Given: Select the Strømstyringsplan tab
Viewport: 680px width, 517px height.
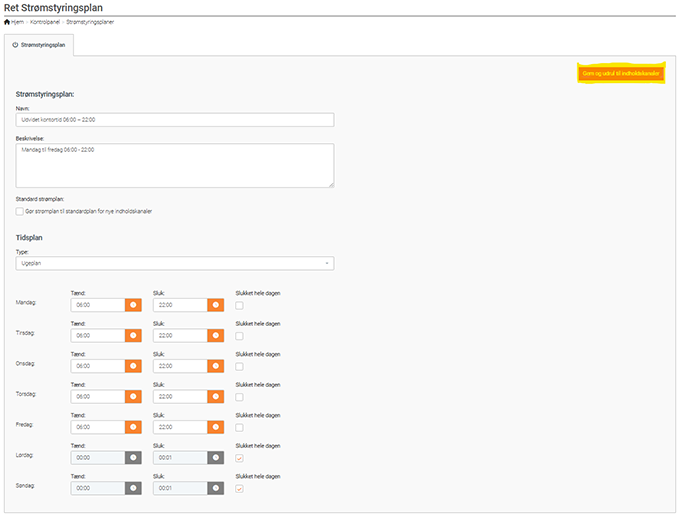Looking at the screenshot, I should click(39, 45).
